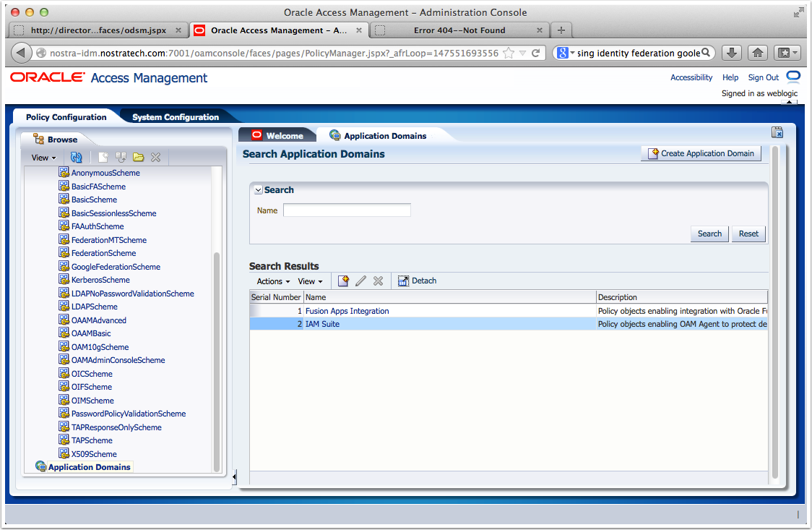Create a new item using the Search Results create icon

click(x=343, y=281)
